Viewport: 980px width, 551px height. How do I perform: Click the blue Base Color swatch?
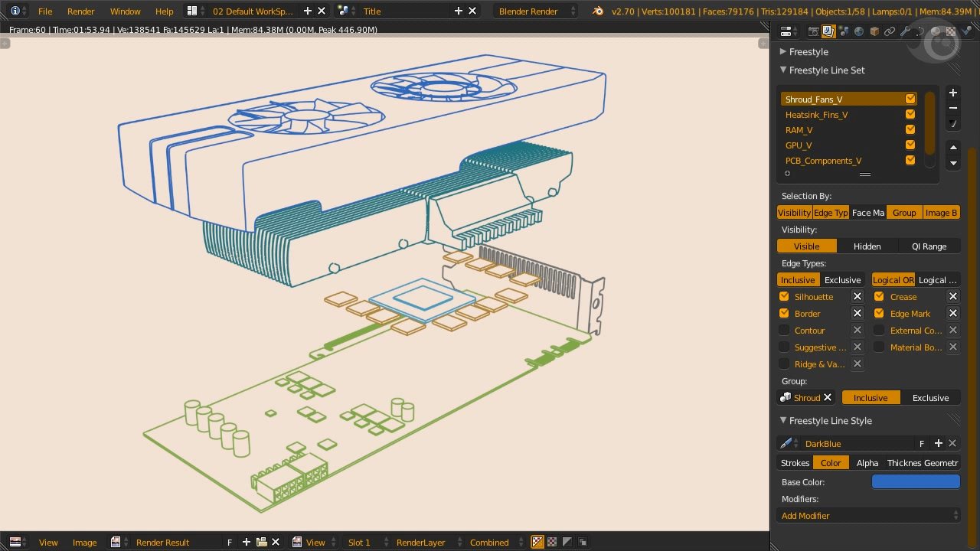click(x=915, y=482)
